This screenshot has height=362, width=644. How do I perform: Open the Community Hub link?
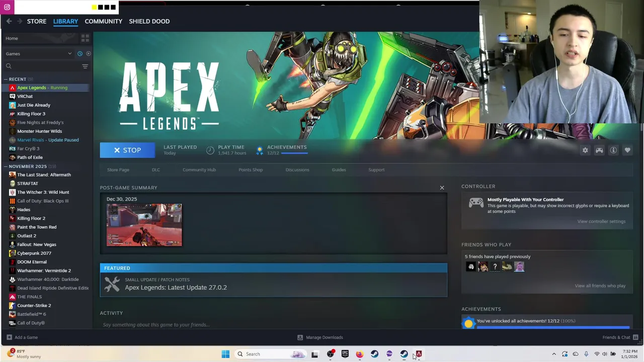(x=199, y=170)
